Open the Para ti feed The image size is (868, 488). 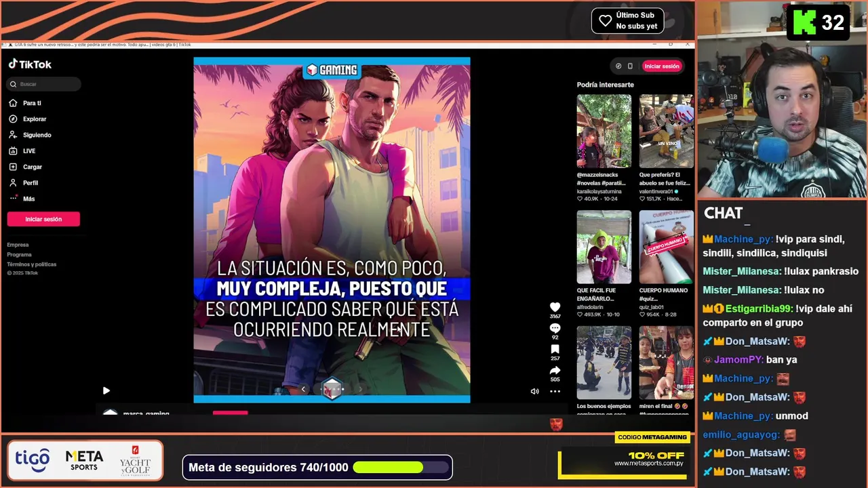32,103
